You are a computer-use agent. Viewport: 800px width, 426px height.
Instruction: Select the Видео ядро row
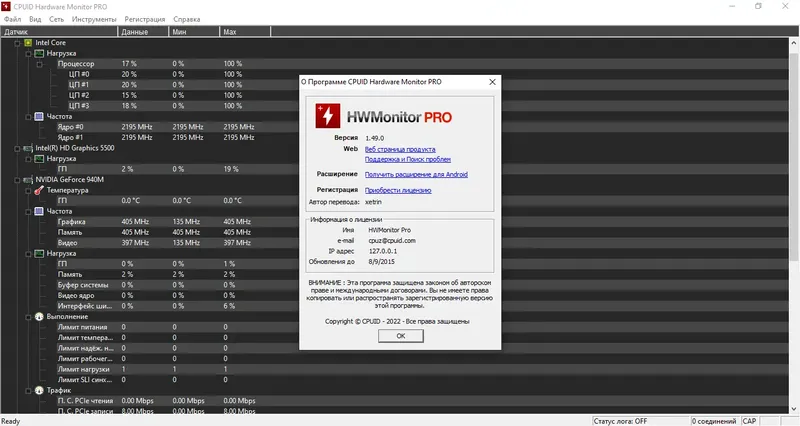394,295
